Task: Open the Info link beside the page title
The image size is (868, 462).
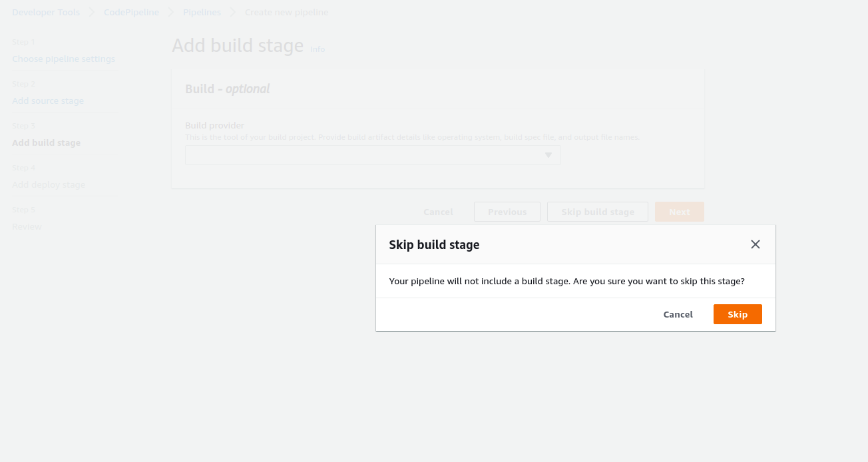Action: 318,49
